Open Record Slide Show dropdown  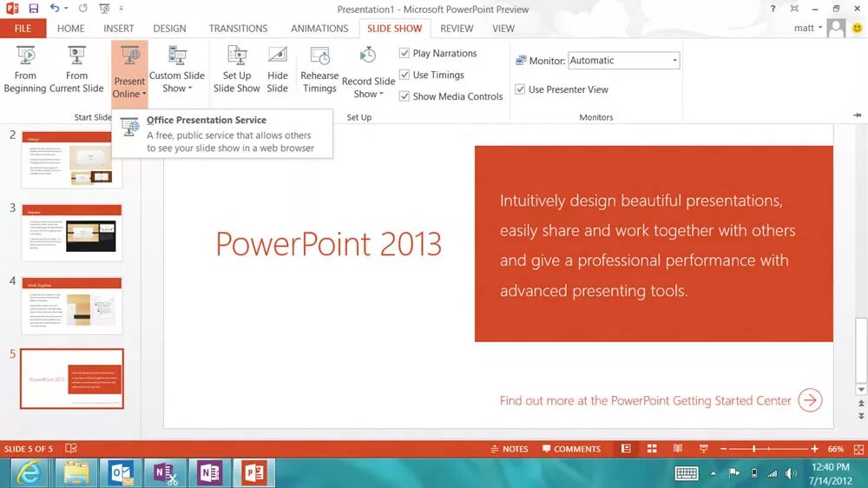(x=368, y=73)
